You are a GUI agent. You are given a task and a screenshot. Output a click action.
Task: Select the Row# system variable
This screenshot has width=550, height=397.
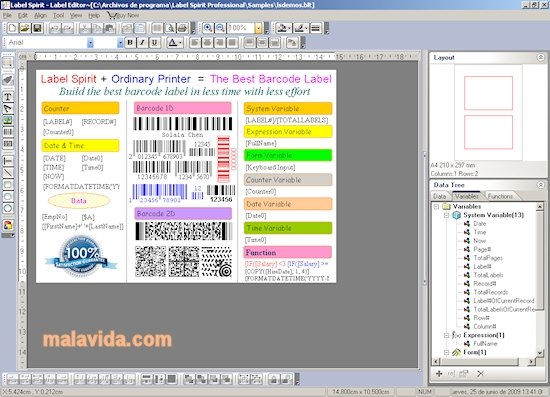pyautogui.click(x=481, y=318)
